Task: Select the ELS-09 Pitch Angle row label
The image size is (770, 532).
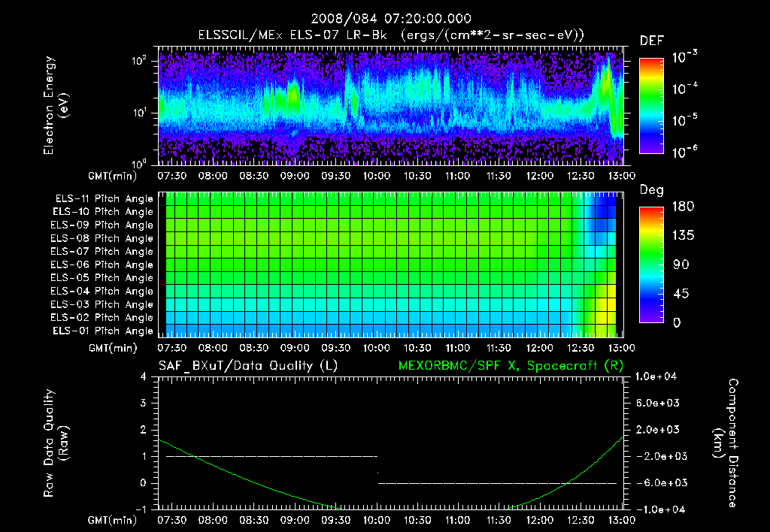Action: [x=102, y=225]
